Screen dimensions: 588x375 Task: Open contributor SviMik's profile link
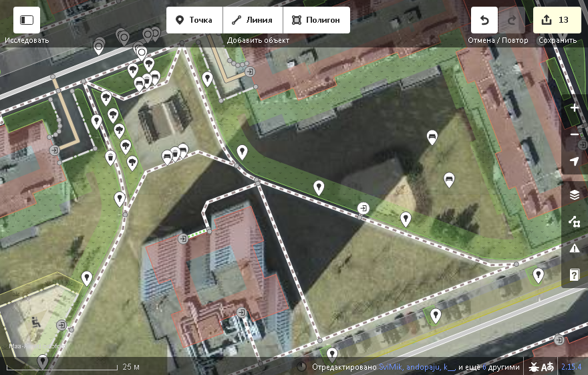tap(391, 367)
